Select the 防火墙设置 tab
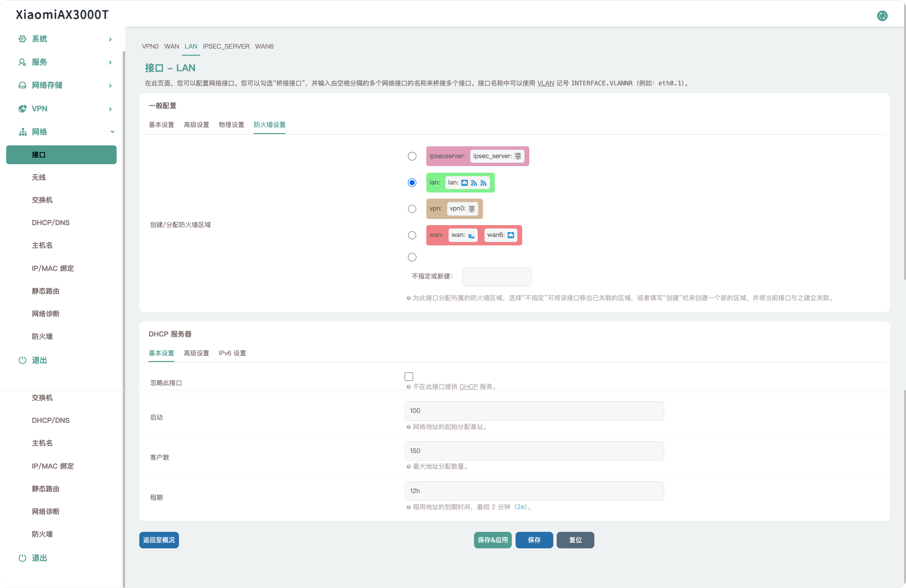This screenshot has width=906, height=588. tap(270, 125)
